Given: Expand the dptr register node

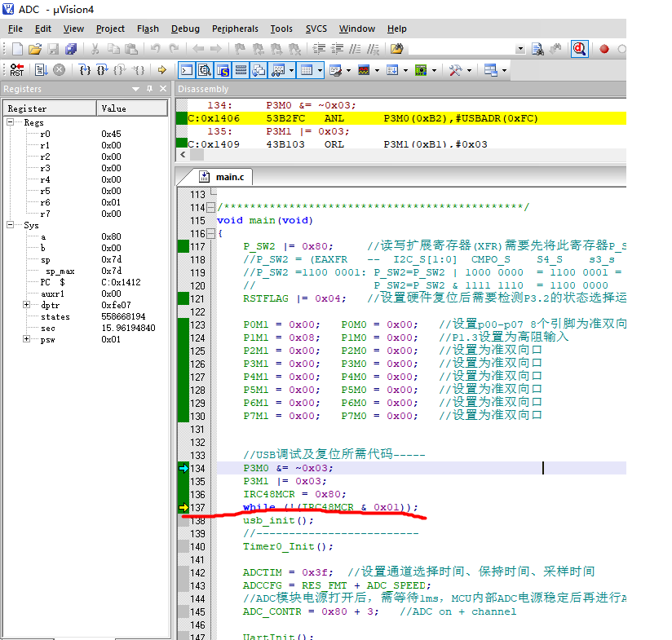Looking at the screenshot, I should click(x=27, y=305).
